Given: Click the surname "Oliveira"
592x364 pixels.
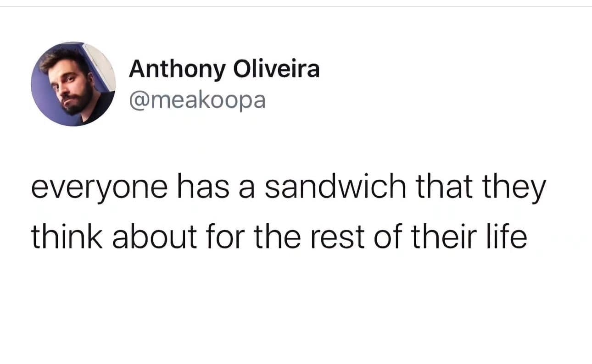Looking at the screenshot, I should click(276, 70).
